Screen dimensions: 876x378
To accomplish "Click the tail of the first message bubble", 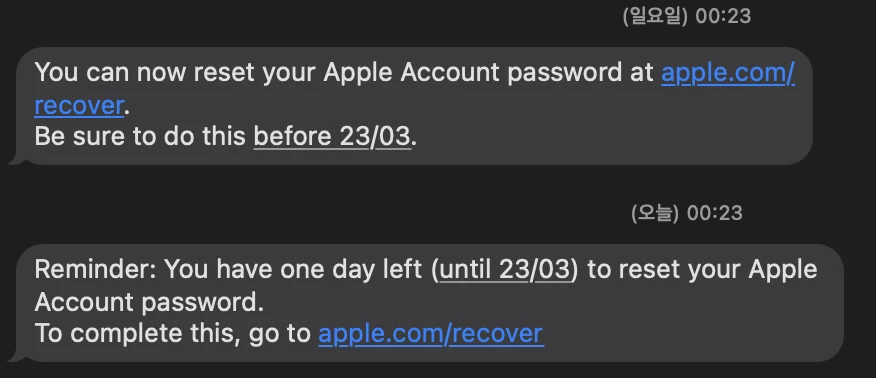I will (17, 160).
